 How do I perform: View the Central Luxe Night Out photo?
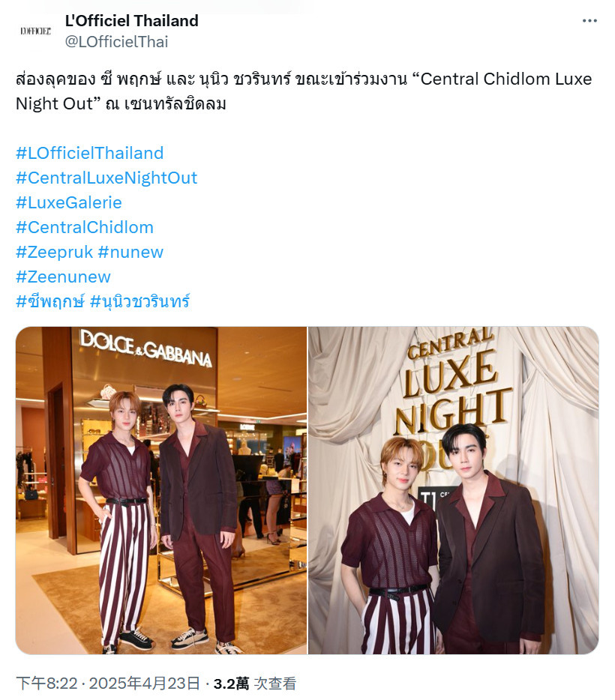pyautogui.click(x=453, y=491)
